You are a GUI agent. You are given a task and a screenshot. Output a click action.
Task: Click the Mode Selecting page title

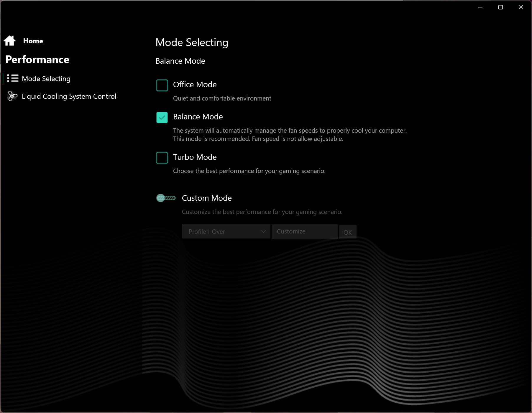point(192,42)
